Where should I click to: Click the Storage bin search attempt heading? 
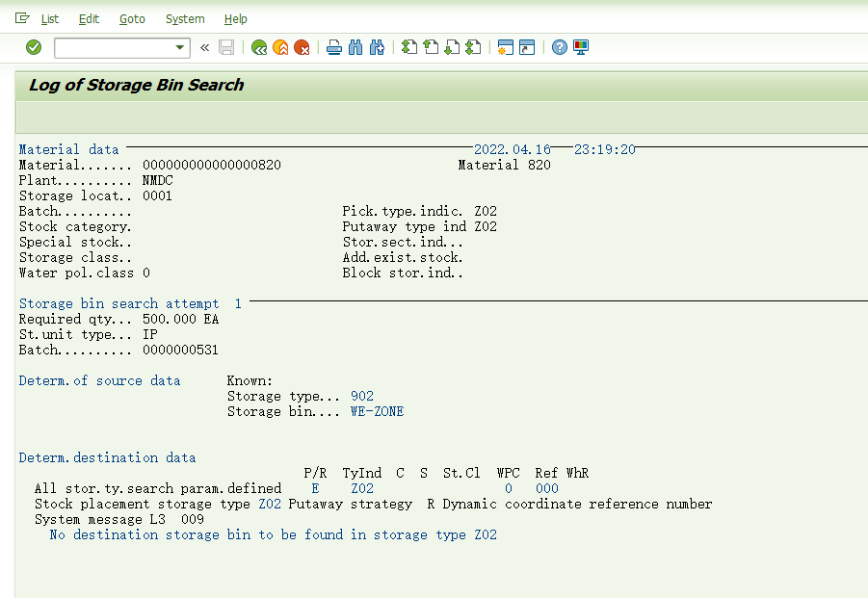tap(130, 303)
